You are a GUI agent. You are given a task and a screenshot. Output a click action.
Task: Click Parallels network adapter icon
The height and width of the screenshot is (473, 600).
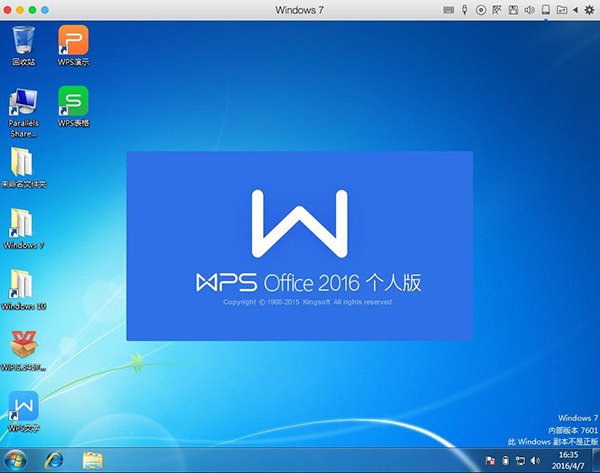coord(497,10)
